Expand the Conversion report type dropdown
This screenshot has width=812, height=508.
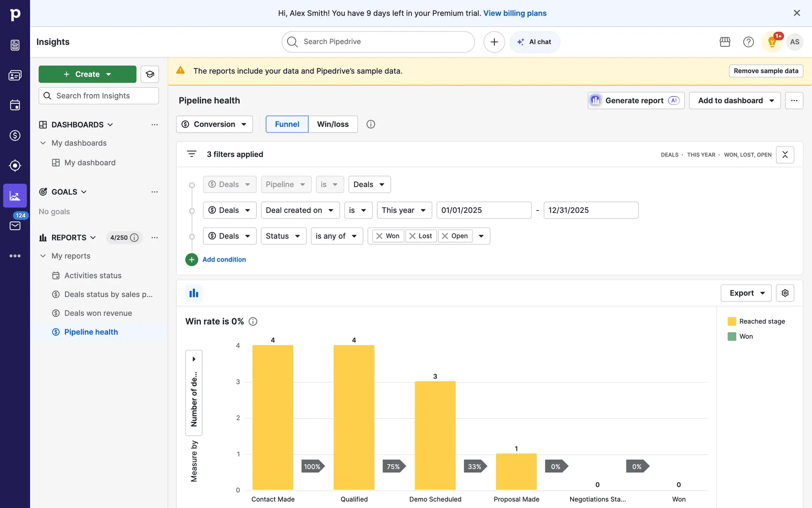[x=214, y=124]
